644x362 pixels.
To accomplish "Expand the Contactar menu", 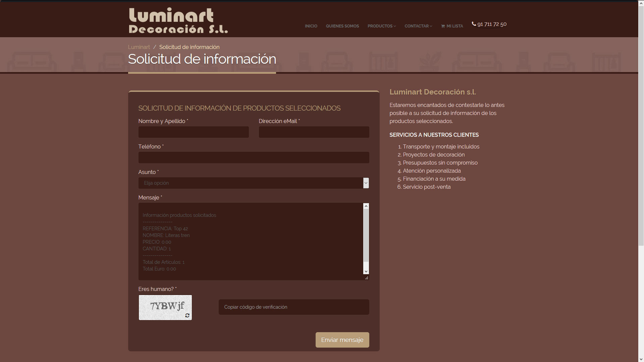I will point(418,26).
